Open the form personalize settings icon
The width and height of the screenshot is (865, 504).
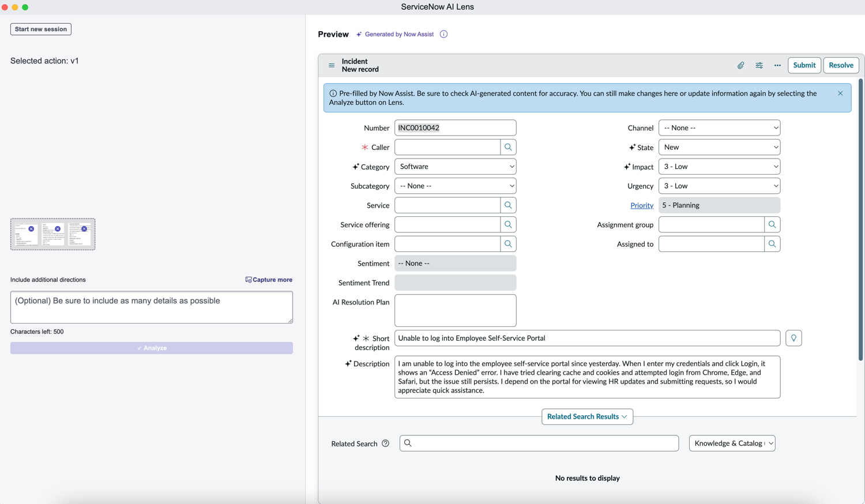(x=759, y=65)
